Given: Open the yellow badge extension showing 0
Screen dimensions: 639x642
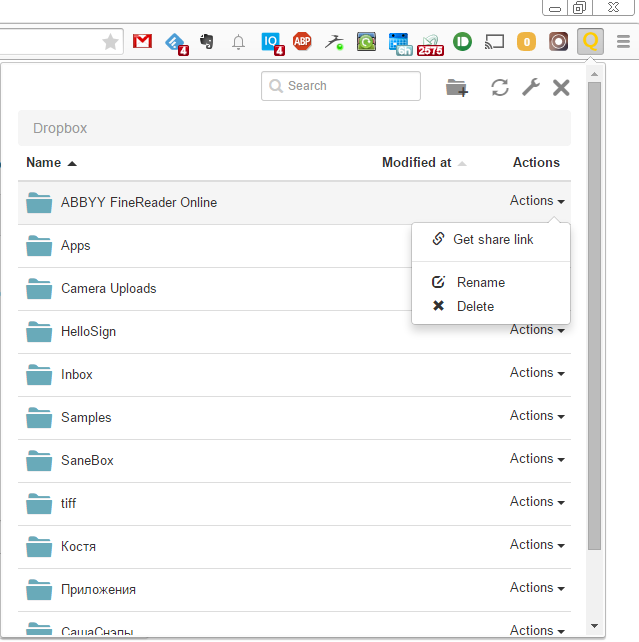Looking at the screenshot, I should [526, 41].
